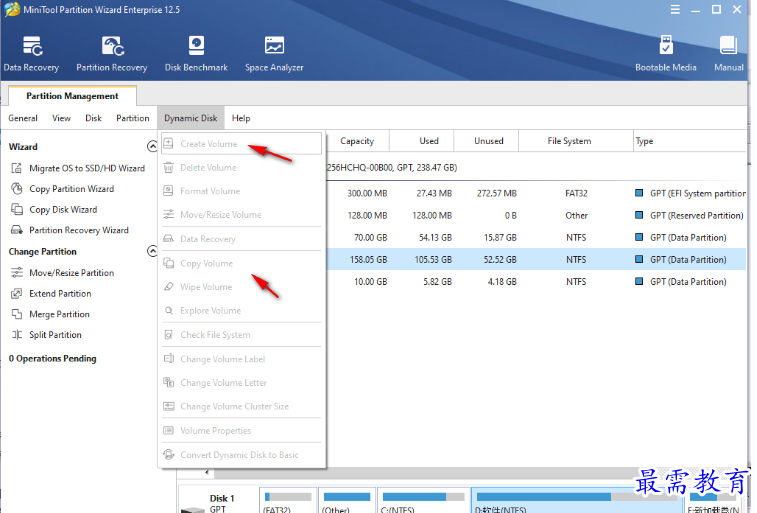Create Bootable Media
Screen dimensions: 757x513
click(665, 54)
